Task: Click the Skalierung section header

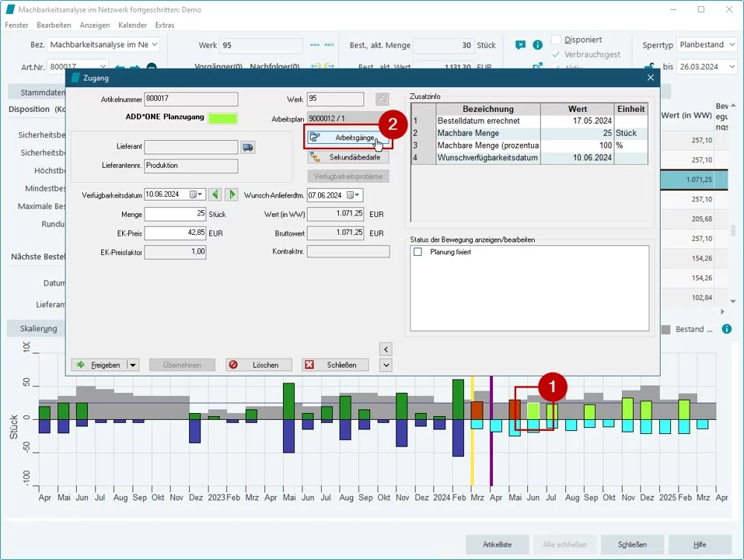Action: click(x=38, y=328)
